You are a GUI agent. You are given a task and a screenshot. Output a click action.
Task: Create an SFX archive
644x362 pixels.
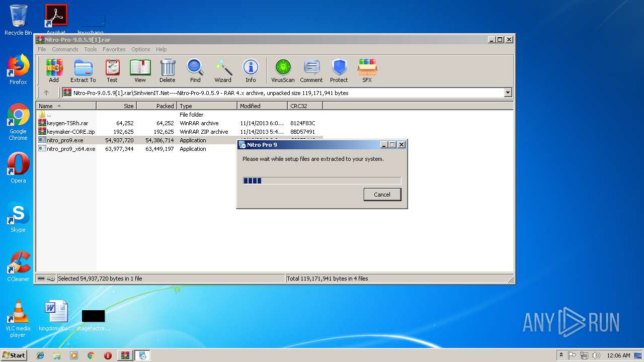click(367, 71)
